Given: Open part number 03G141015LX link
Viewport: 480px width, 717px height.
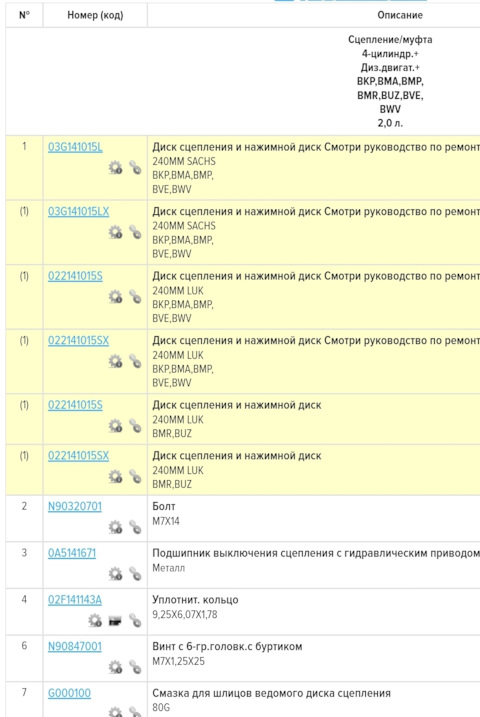Looking at the screenshot, I should tap(79, 212).
